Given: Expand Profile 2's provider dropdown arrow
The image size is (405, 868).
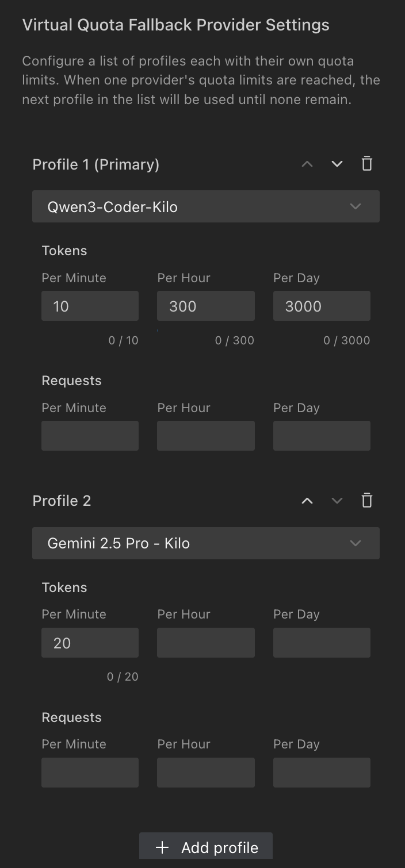Looking at the screenshot, I should [x=355, y=543].
